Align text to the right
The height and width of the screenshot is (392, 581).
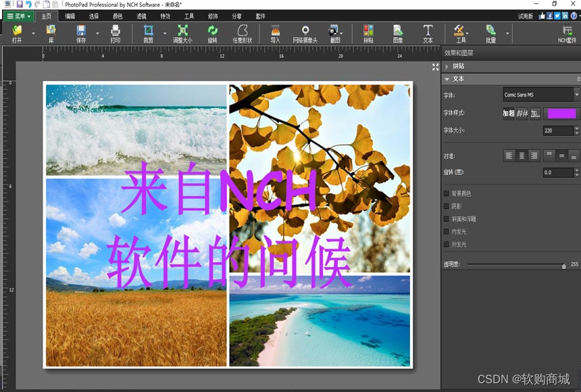[x=534, y=155]
